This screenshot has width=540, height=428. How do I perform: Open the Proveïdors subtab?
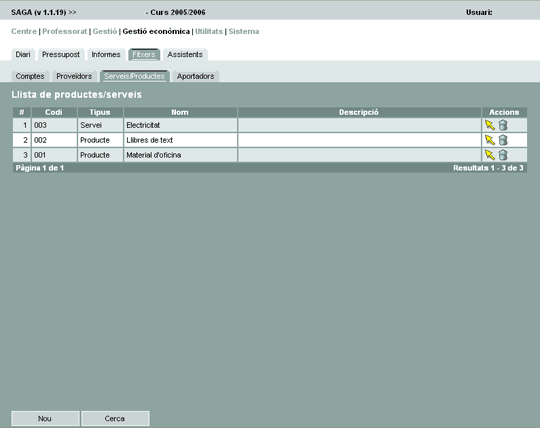(74, 76)
